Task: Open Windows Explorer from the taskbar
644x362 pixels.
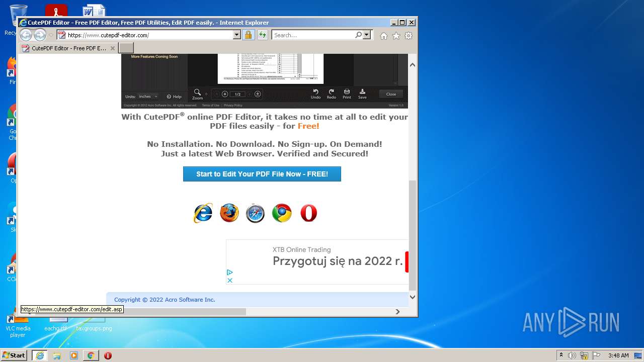Action: click(57, 355)
